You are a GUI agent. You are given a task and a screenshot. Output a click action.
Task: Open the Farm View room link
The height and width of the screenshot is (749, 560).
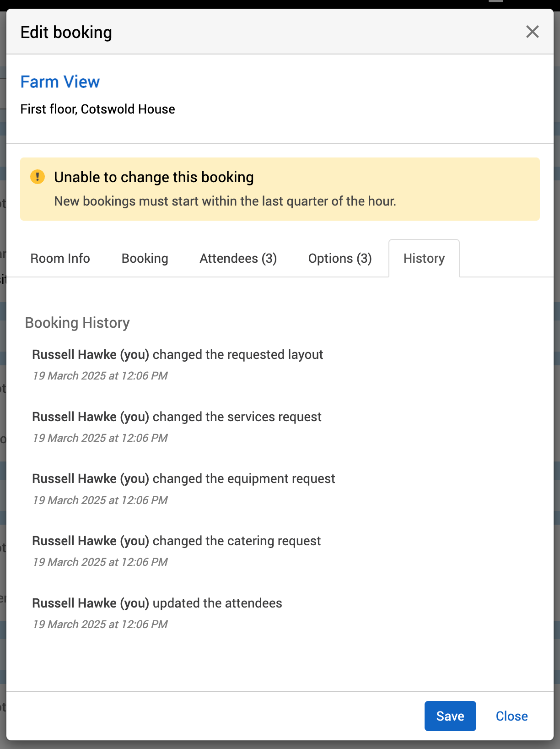click(60, 82)
